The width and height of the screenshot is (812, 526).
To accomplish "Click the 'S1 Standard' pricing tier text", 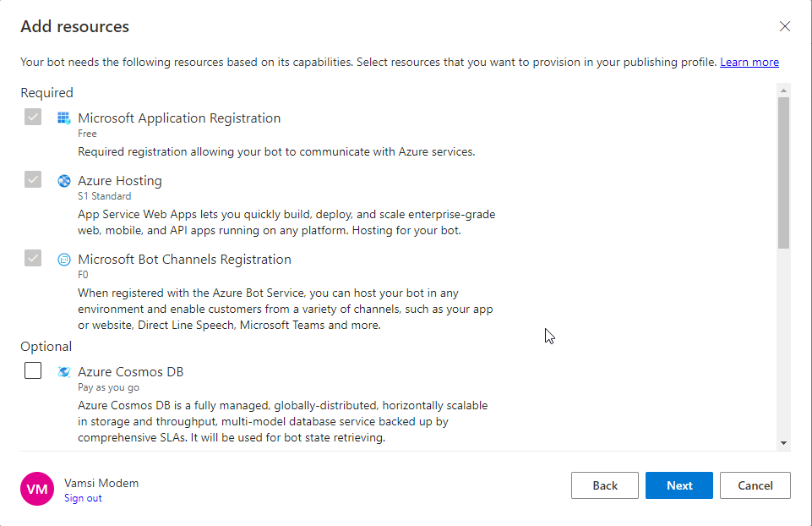I will (104, 196).
